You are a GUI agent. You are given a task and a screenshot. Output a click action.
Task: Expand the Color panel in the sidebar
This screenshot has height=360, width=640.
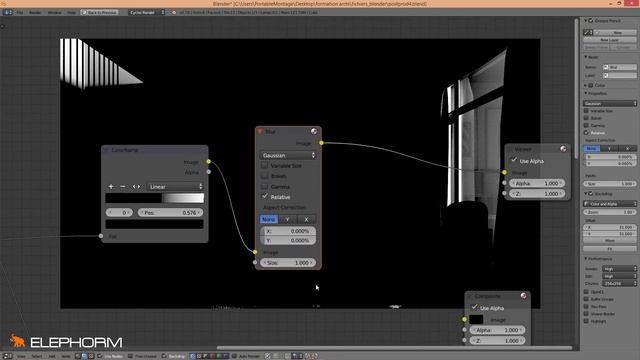pyautogui.click(x=586, y=85)
